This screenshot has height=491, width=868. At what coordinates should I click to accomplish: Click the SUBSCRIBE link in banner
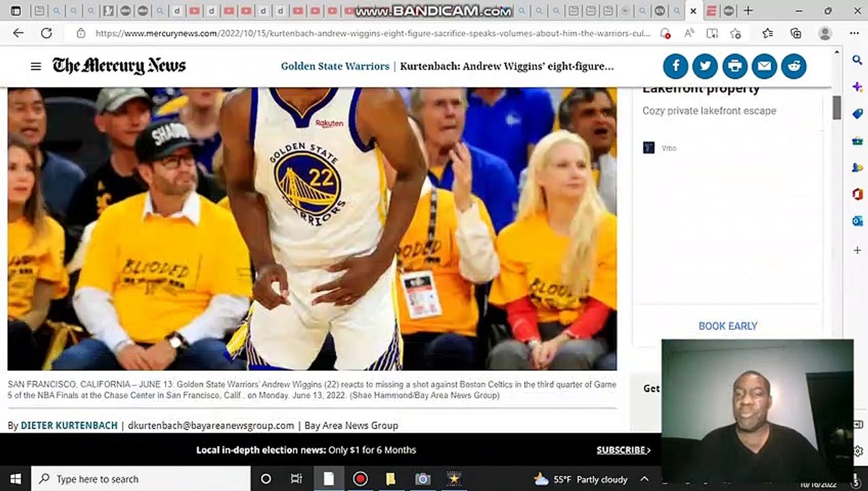[624, 450]
